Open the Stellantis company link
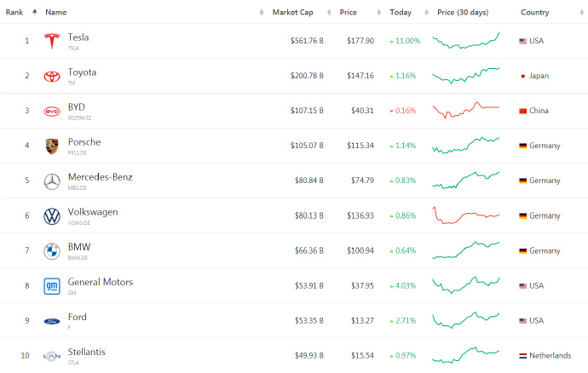This screenshot has width=588, height=373. (87, 352)
